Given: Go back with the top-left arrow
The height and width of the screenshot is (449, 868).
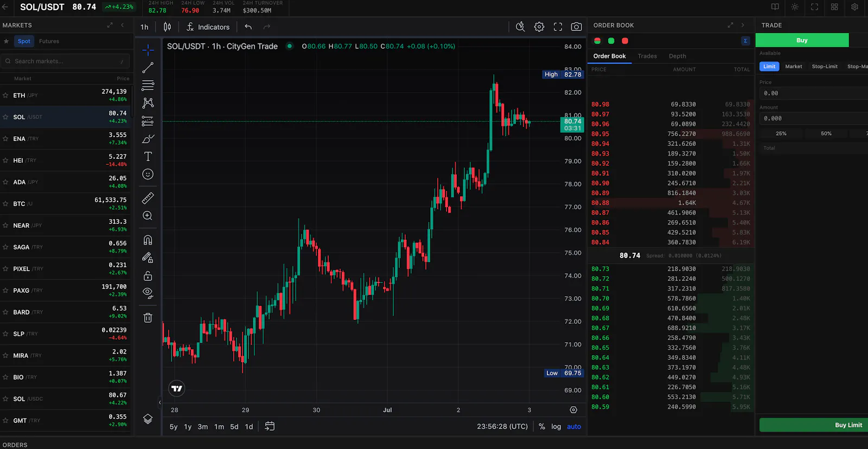Looking at the screenshot, I should point(5,7).
